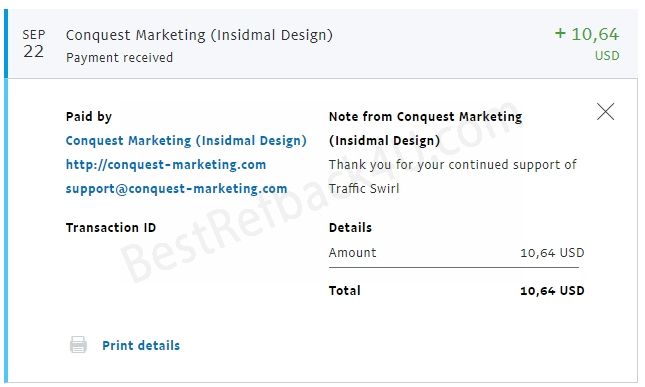This screenshot has height=387, width=645.
Task: Click the green + 10,64 amount
Action: (587, 34)
